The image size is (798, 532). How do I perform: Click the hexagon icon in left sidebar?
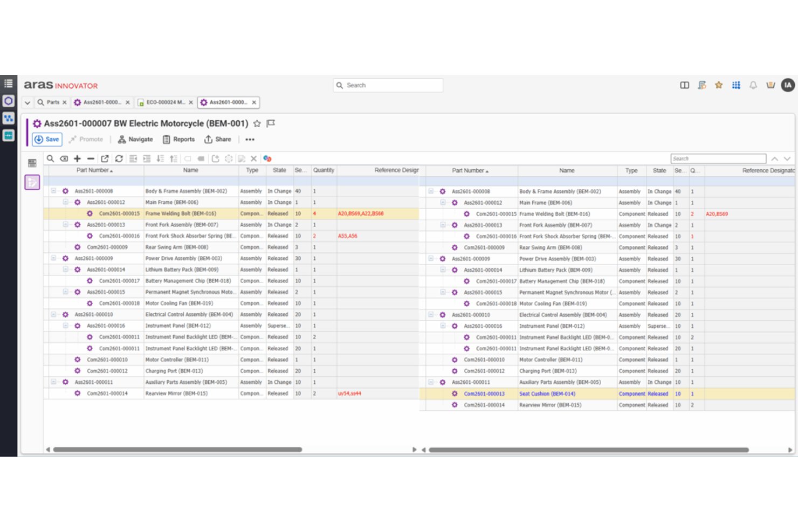pyautogui.click(x=8, y=101)
